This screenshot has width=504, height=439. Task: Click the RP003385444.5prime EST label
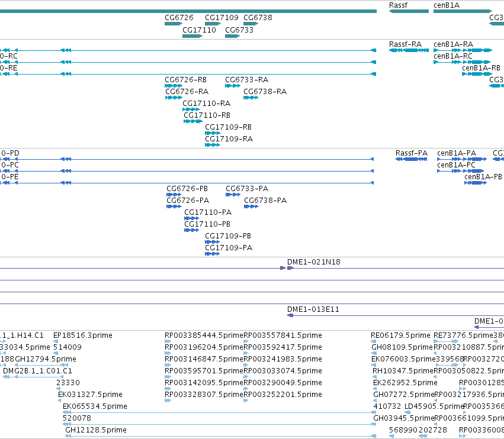[x=204, y=335]
